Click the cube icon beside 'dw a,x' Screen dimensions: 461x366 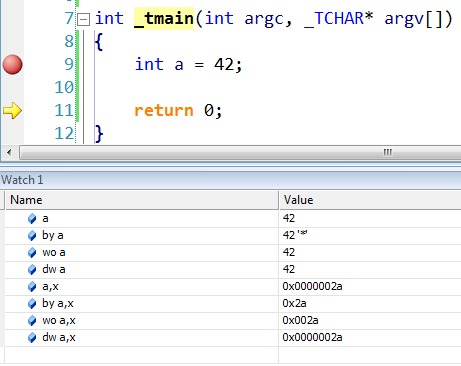point(32,338)
